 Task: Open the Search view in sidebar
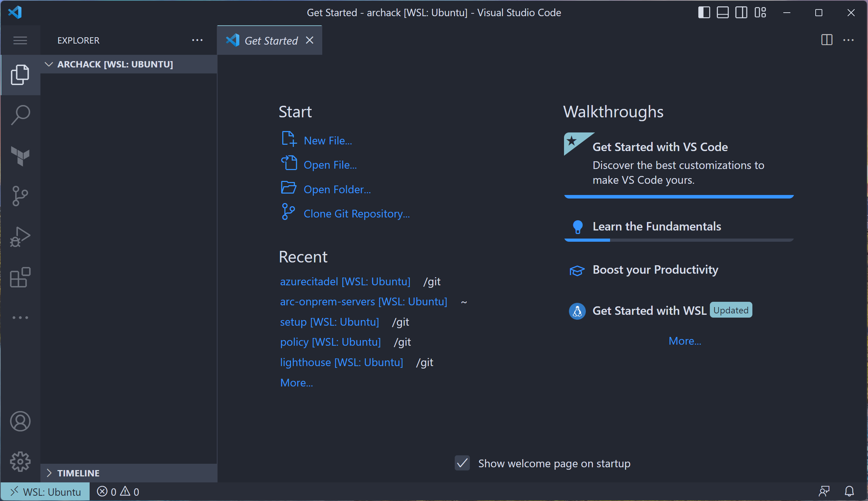(x=20, y=115)
